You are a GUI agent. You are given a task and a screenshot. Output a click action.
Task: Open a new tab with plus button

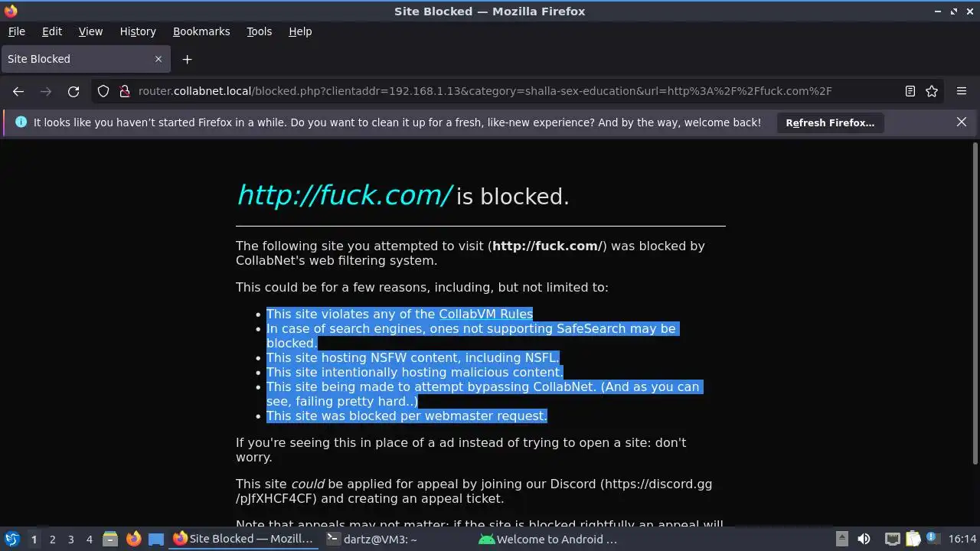tap(187, 59)
